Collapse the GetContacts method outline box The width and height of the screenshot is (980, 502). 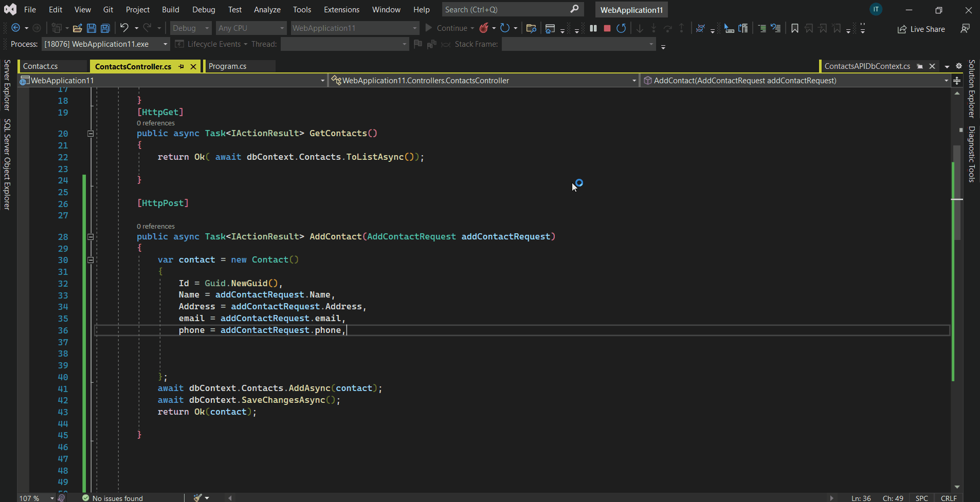pyautogui.click(x=90, y=134)
